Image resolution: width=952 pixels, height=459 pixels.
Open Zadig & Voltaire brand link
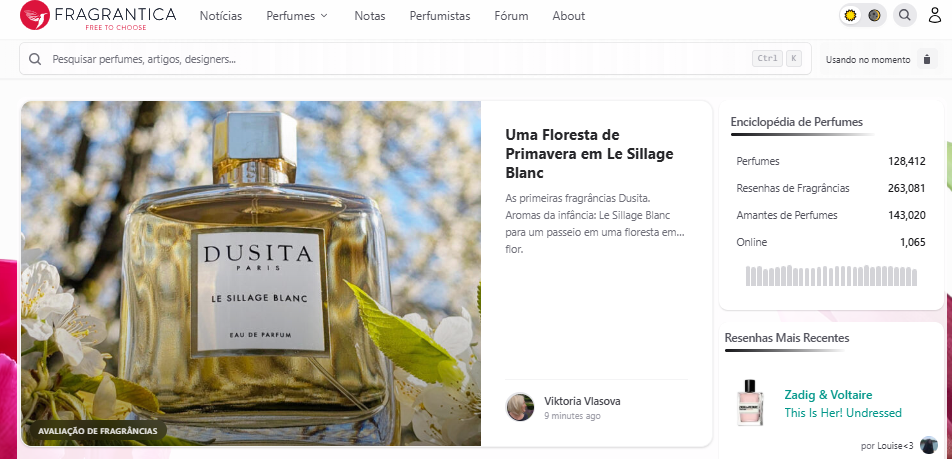pyautogui.click(x=828, y=395)
